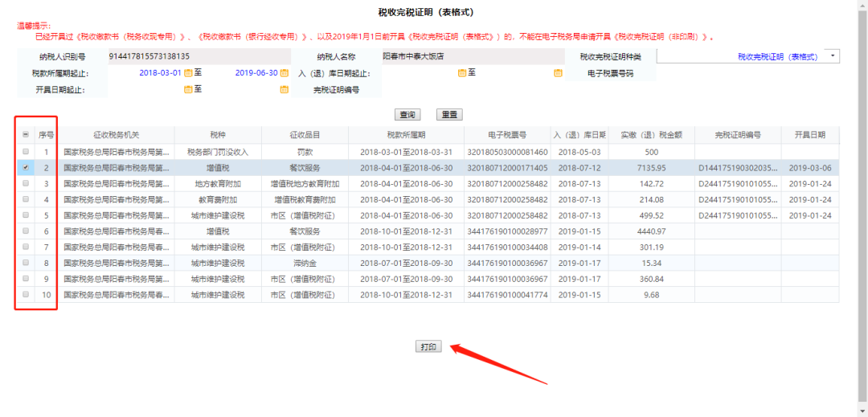Click the 打印 button
This screenshot has width=868, height=417.
pyautogui.click(x=428, y=346)
